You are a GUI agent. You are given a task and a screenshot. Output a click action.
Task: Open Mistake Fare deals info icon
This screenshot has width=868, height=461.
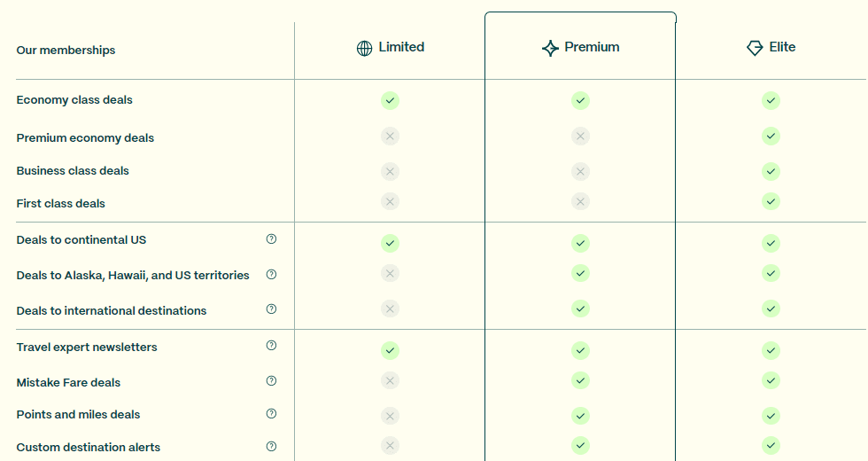(271, 381)
